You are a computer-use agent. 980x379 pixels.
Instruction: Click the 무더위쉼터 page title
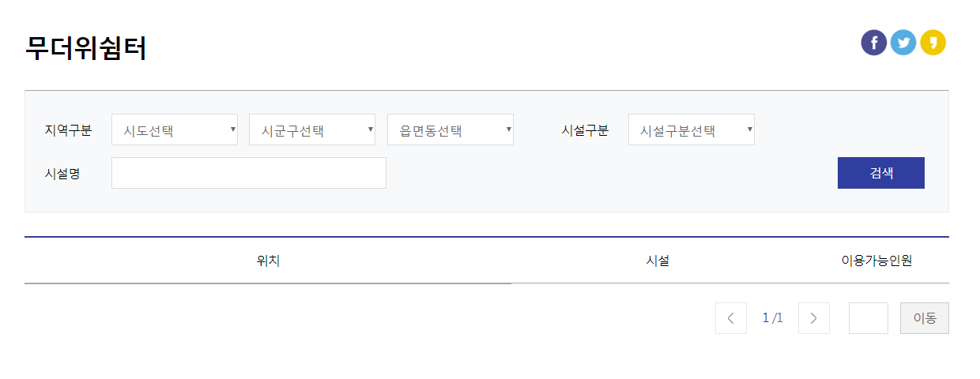tap(86, 48)
